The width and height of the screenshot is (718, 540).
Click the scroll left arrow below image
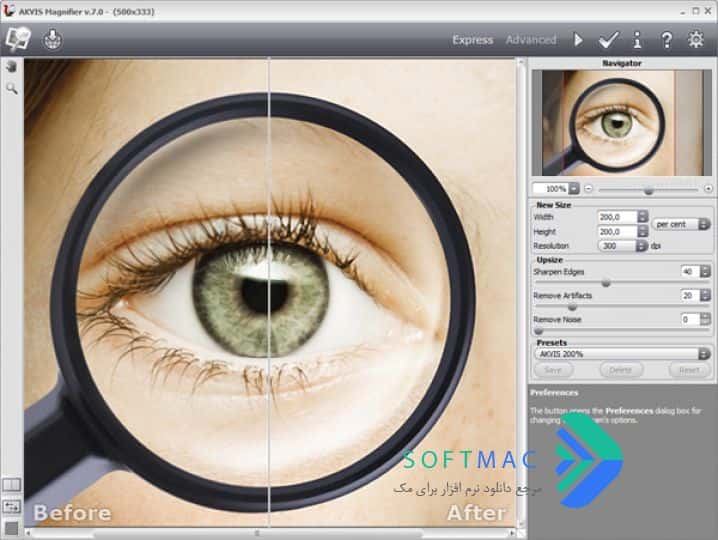coord(28,533)
